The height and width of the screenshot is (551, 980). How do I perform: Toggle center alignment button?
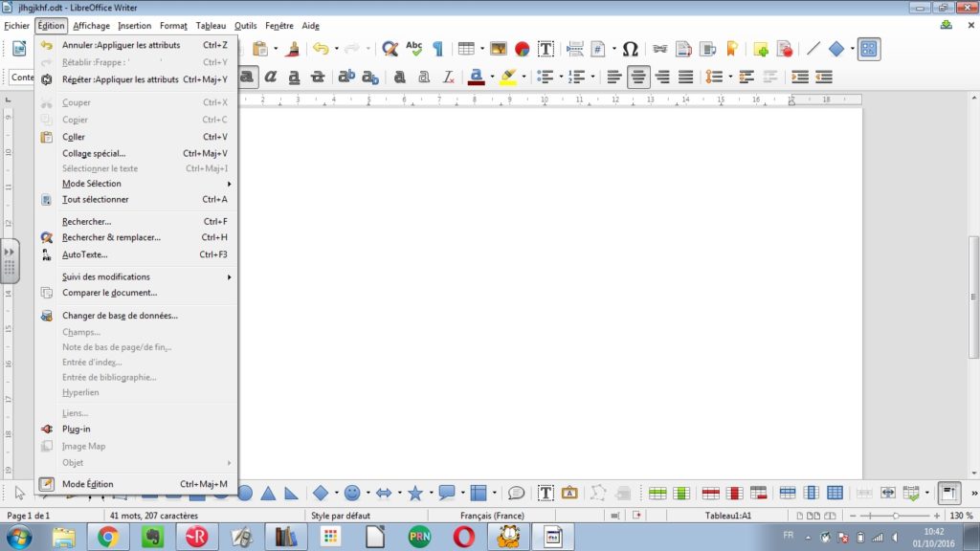[x=638, y=77]
